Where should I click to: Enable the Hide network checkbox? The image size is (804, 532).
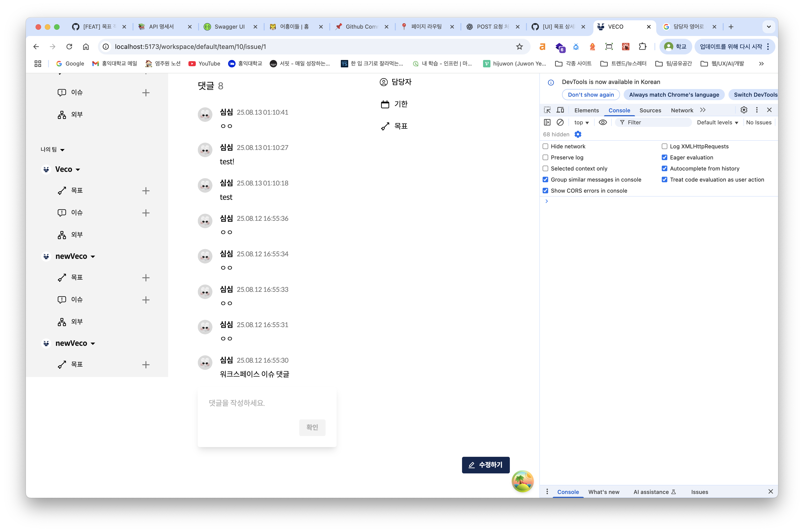pyautogui.click(x=545, y=146)
